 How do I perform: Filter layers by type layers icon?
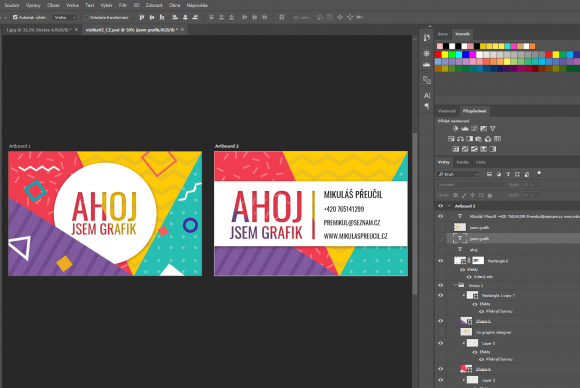[x=508, y=174]
